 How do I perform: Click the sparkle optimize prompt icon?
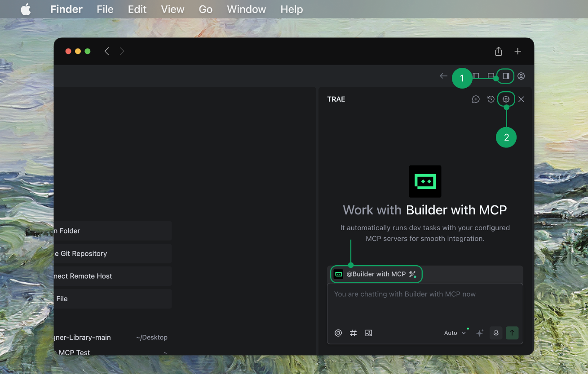[x=480, y=333]
